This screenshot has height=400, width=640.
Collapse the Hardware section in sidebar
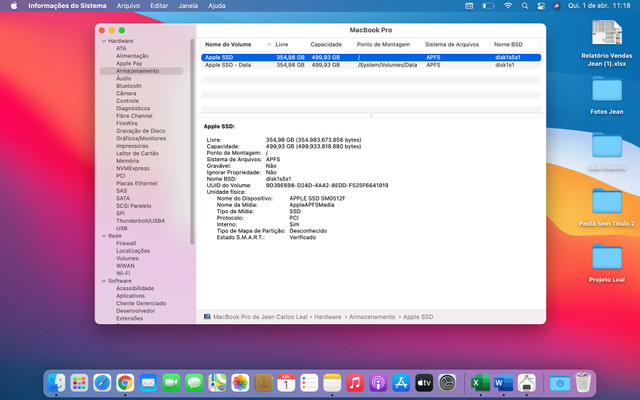point(104,41)
